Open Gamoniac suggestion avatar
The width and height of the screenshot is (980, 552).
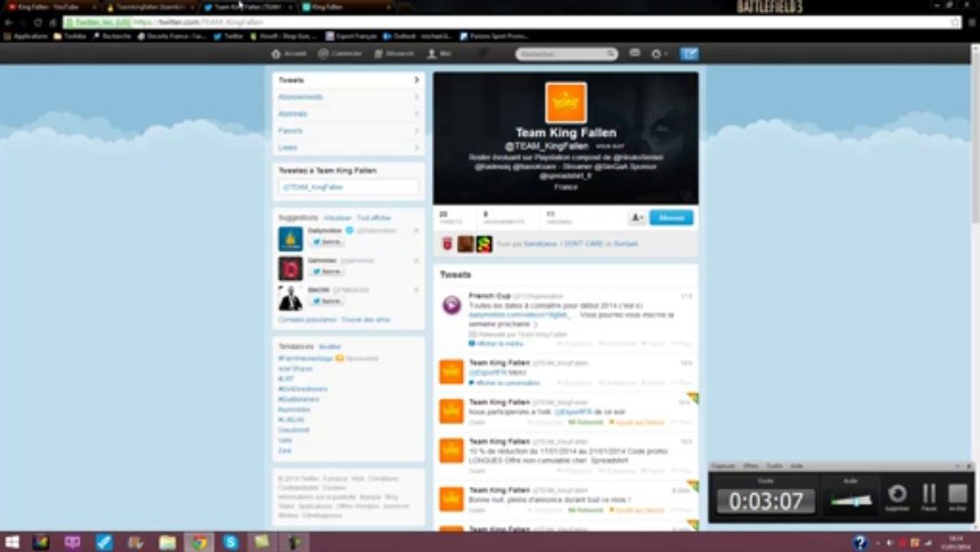pyautogui.click(x=290, y=268)
